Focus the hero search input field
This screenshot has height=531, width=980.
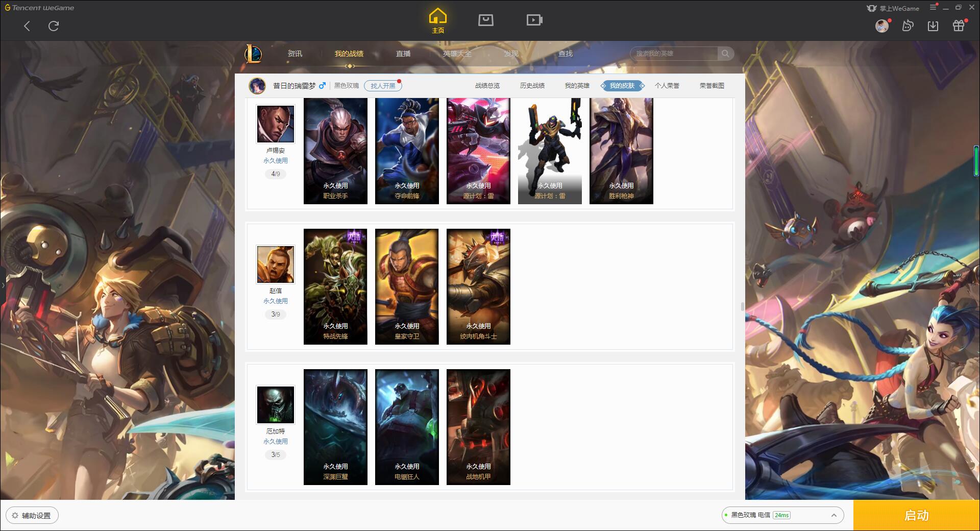(674, 54)
